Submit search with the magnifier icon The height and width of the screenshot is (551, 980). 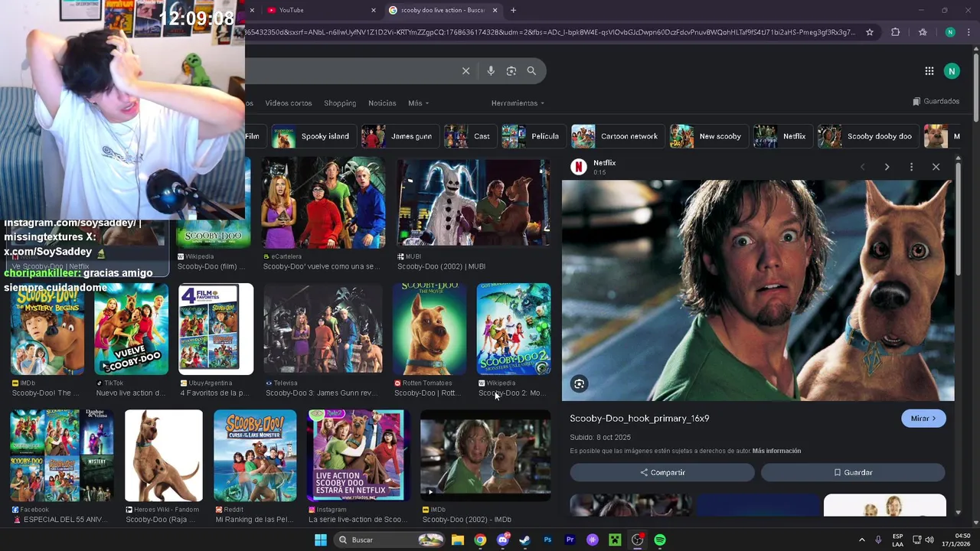click(x=531, y=71)
